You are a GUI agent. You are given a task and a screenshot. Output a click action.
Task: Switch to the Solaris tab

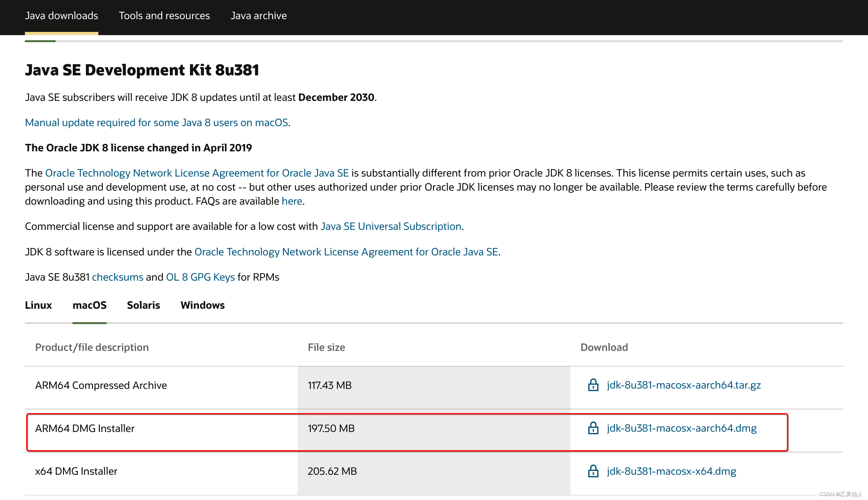tap(143, 305)
